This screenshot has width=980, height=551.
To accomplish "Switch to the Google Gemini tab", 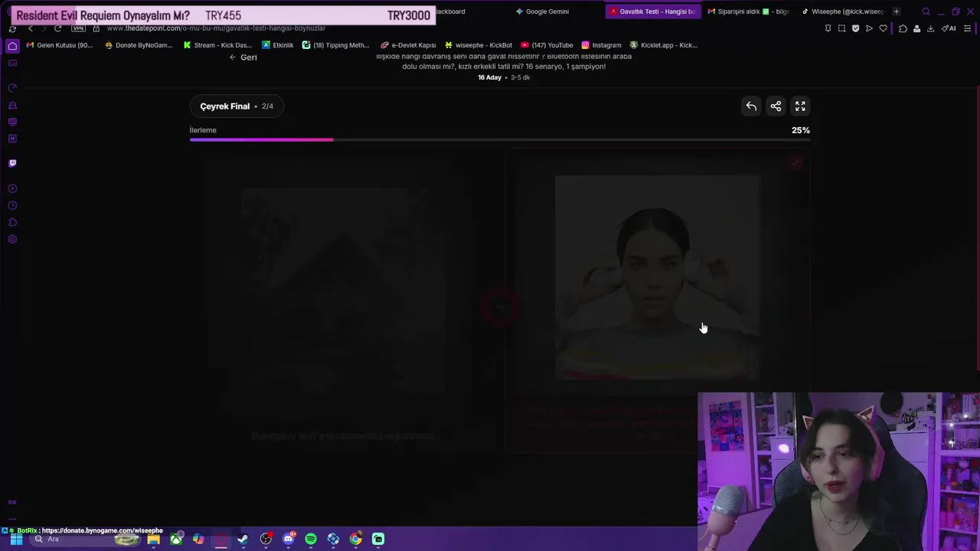I will pyautogui.click(x=542, y=11).
